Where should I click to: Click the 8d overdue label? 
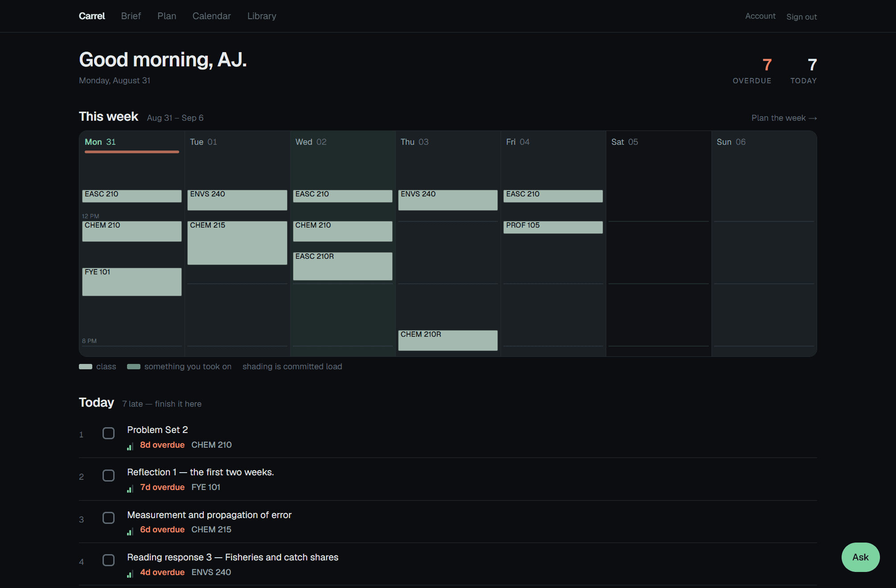point(162,445)
